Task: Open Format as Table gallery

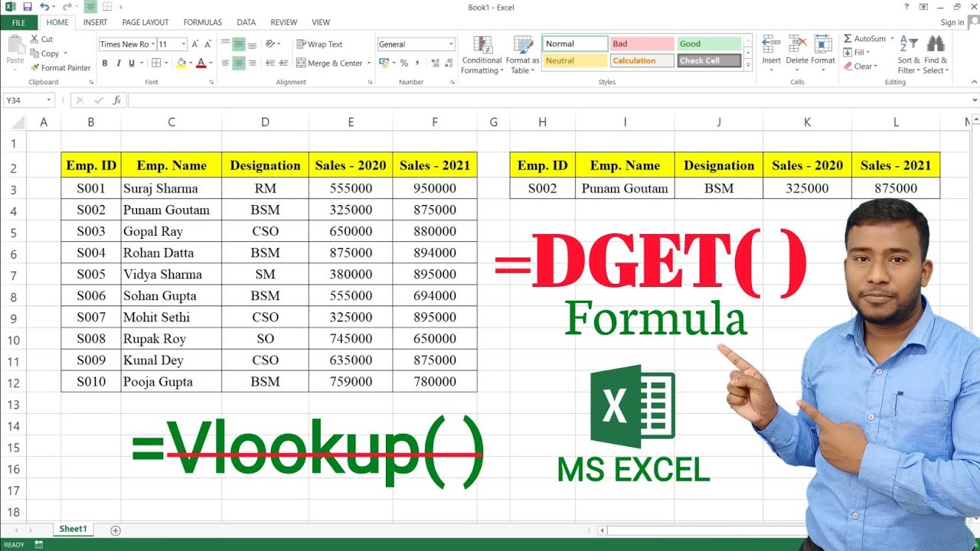Action: 522,54
